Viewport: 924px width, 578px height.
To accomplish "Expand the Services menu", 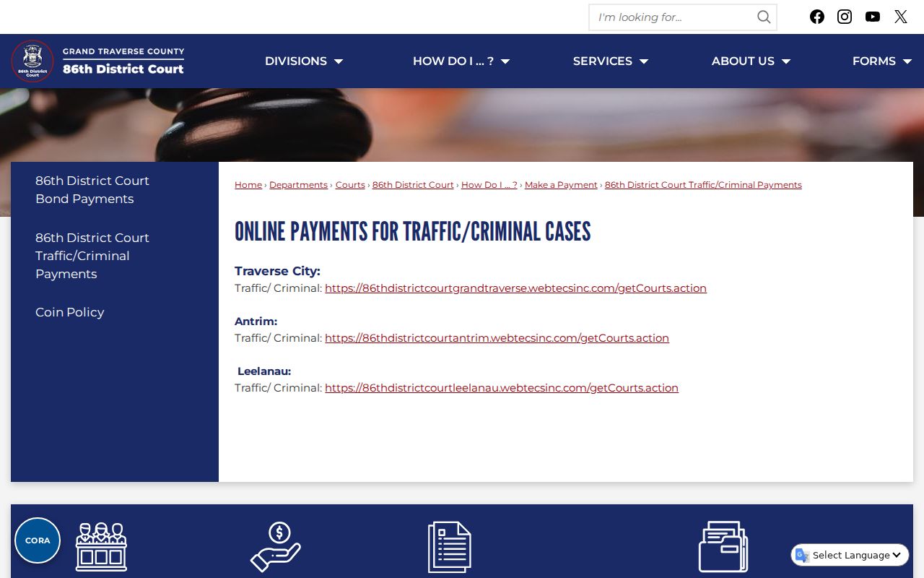I will 611,61.
